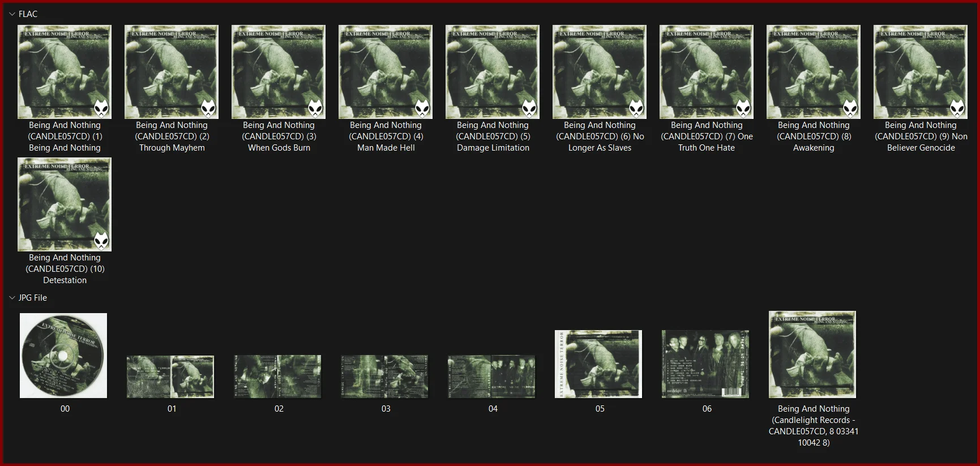Select track (2) Through Mayhem cover icon
The image size is (980, 466).
click(172, 72)
